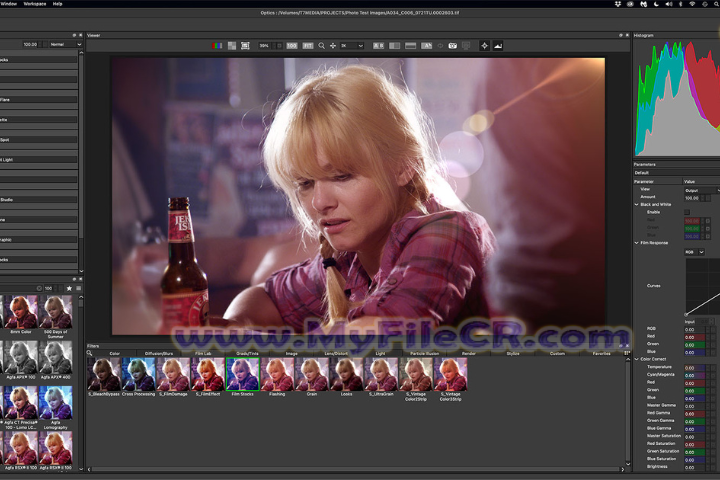Screen dimensions: 720x480
Task: Click the Amount 100.00 value field
Action: pyautogui.click(x=692, y=198)
